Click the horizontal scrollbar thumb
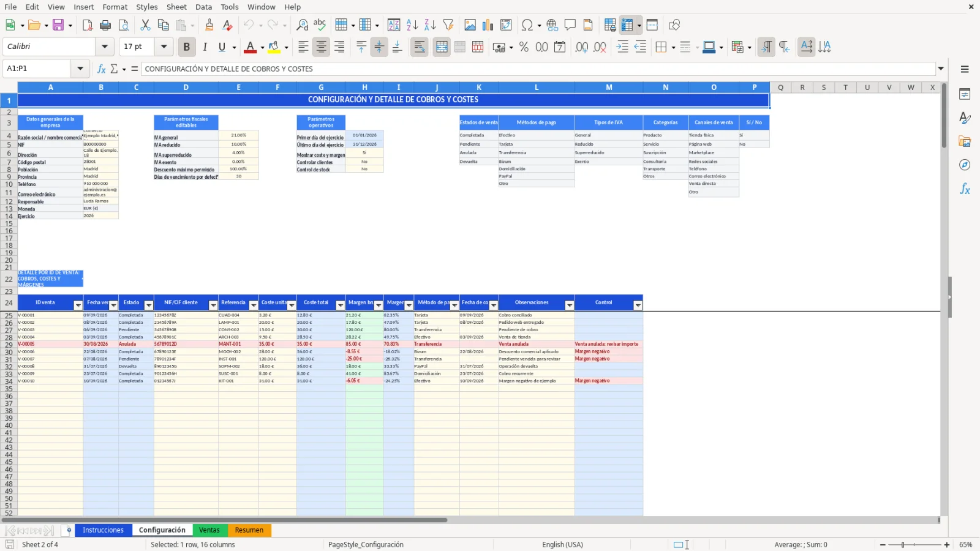Screen dimensions: 980x551 pyautogui.click(x=224, y=520)
